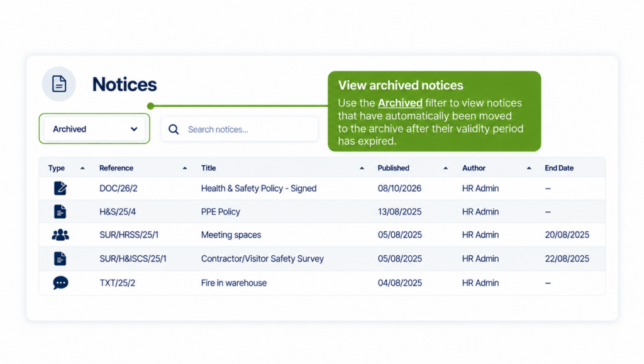
Task: Click the Type column header label
Action: click(x=56, y=168)
